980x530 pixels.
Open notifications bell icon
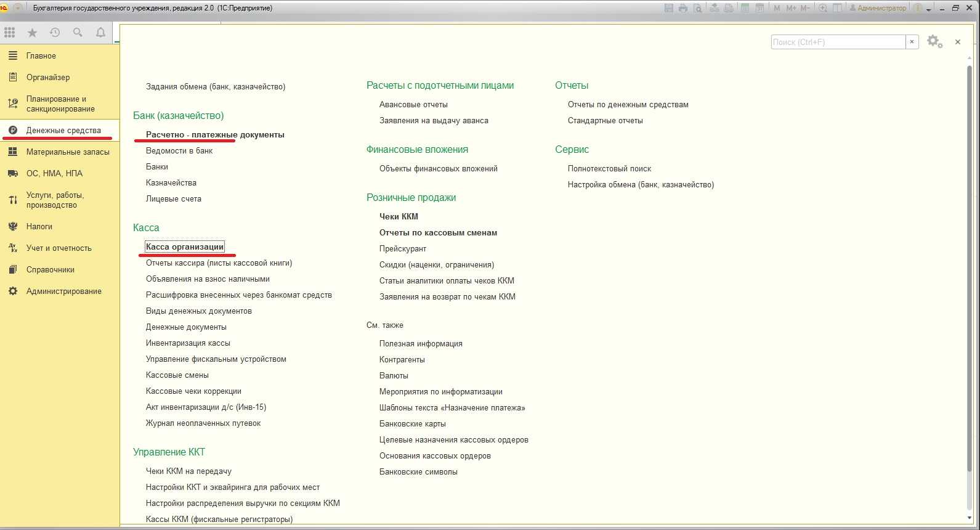point(100,33)
